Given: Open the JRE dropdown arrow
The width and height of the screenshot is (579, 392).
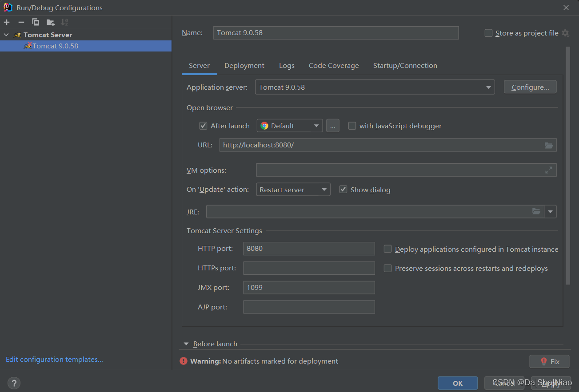Looking at the screenshot, I should click(x=551, y=212).
